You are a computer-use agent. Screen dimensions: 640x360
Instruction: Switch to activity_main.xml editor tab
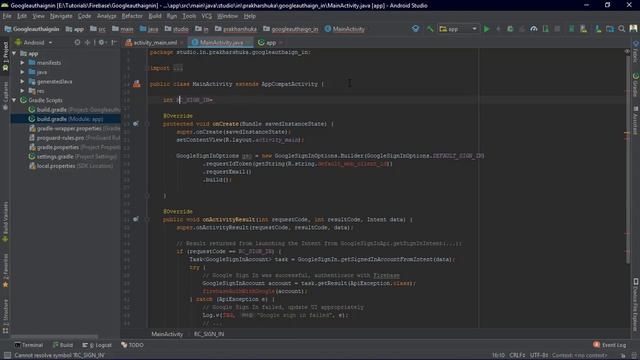tap(154, 42)
